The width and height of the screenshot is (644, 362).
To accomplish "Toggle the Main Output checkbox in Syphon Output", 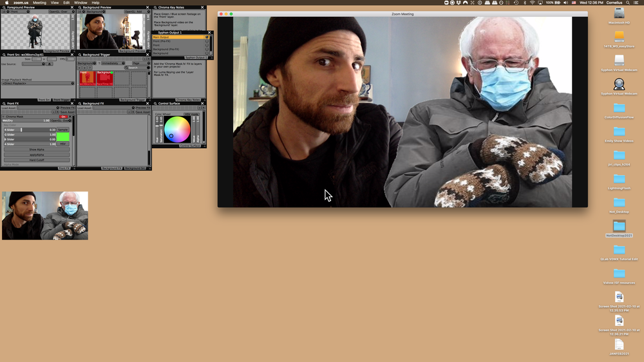I will pyautogui.click(x=207, y=37).
